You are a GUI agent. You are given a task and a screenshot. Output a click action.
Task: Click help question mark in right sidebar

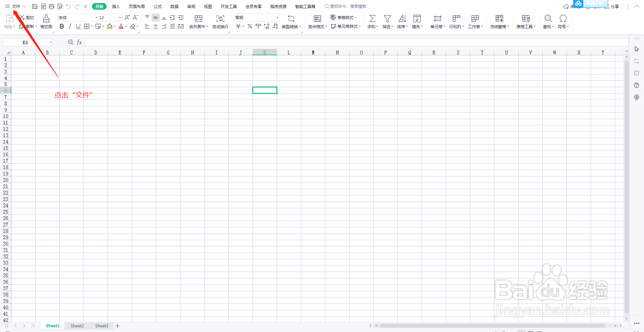click(x=637, y=85)
